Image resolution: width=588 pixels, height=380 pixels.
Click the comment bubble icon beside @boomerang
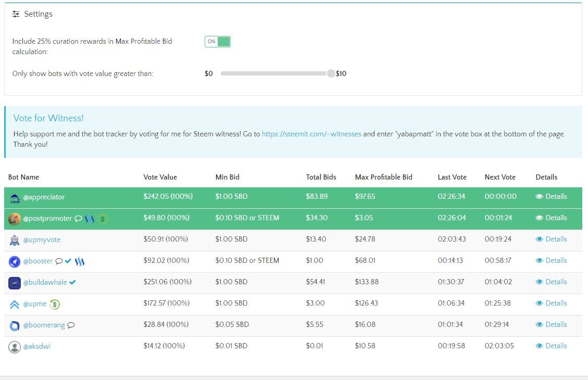(71, 325)
